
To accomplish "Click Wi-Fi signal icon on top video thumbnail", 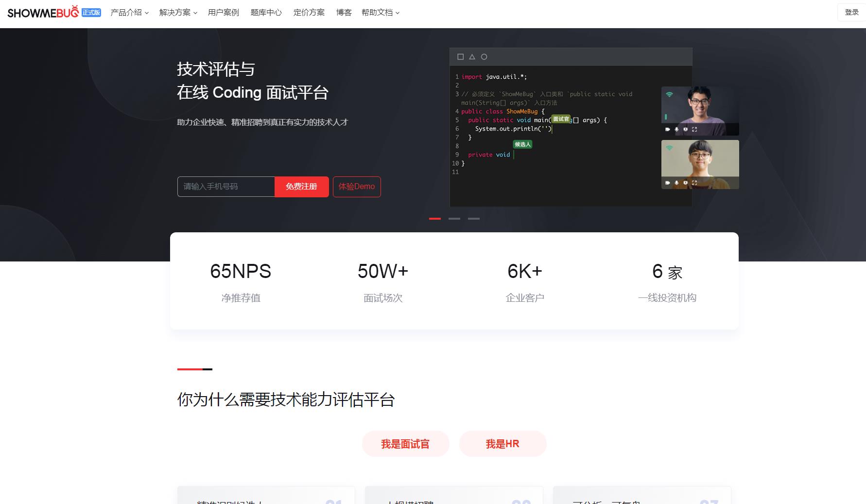I will pos(669,94).
